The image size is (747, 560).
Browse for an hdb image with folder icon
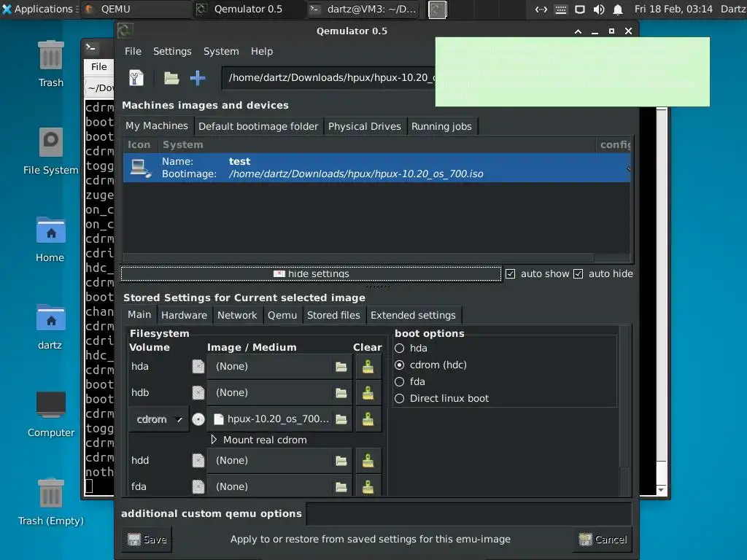point(341,393)
